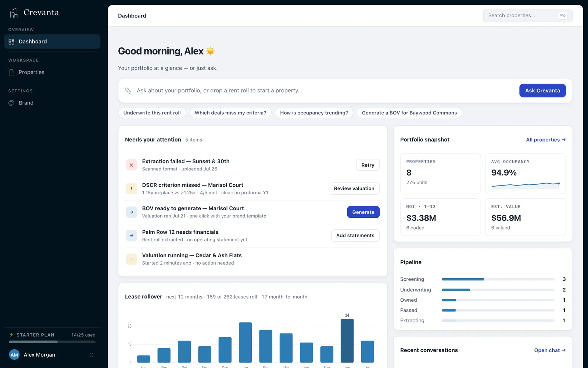Click the Ask about your portfolio input

coord(323,91)
